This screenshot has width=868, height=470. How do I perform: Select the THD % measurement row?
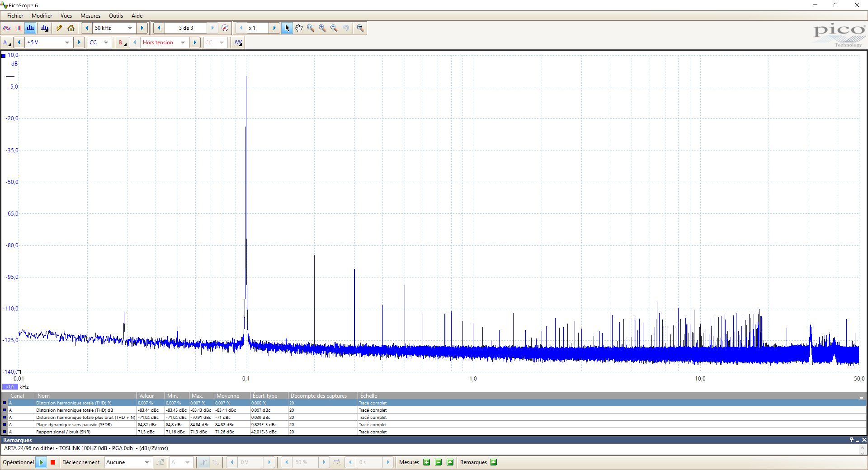pyautogui.click(x=434, y=403)
